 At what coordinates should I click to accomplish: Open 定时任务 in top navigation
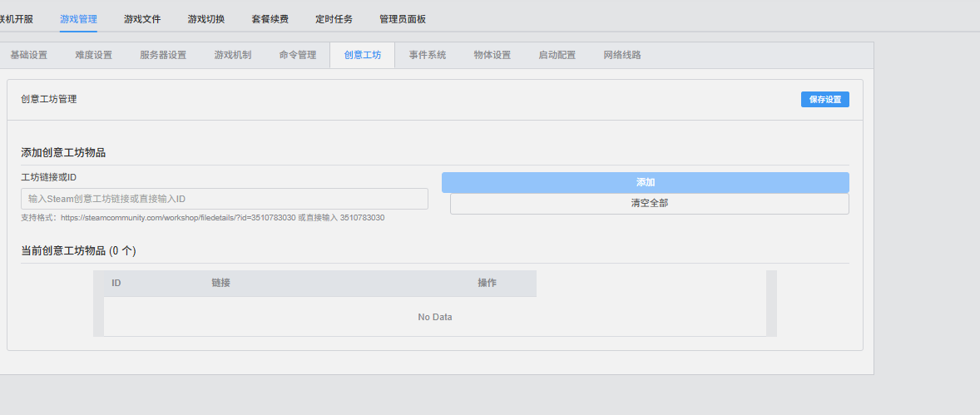(x=334, y=19)
